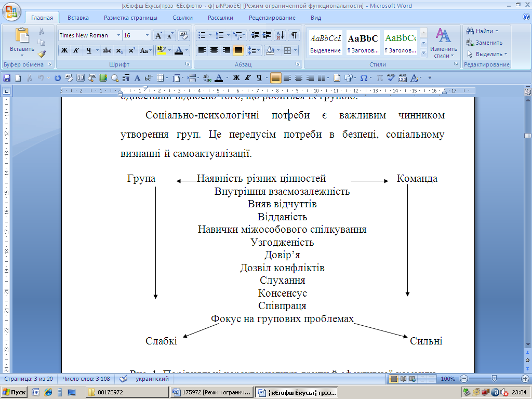Screen dimensions: 532x399
Task: Click the Office button logo
Action: click(11, 11)
